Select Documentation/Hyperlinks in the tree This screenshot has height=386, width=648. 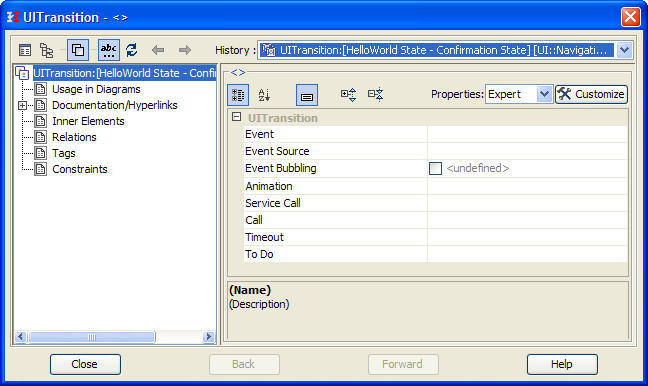click(x=114, y=105)
